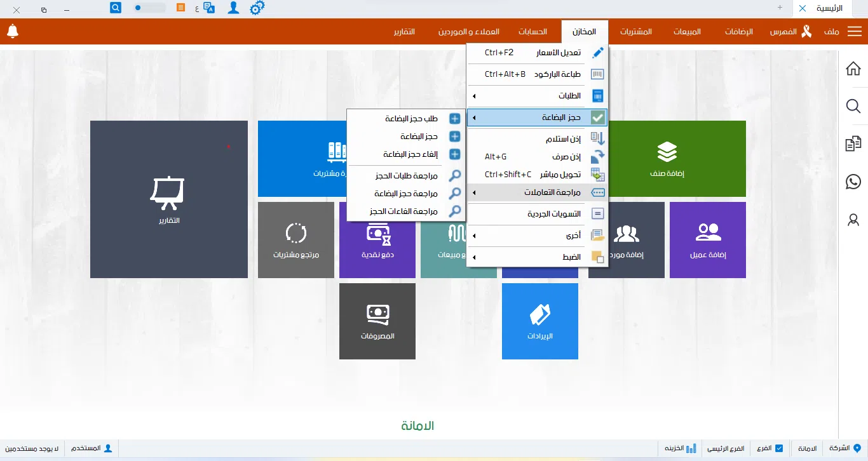
Task: Open the settings gears icon in title bar
Action: pyautogui.click(x=257, y=8)
